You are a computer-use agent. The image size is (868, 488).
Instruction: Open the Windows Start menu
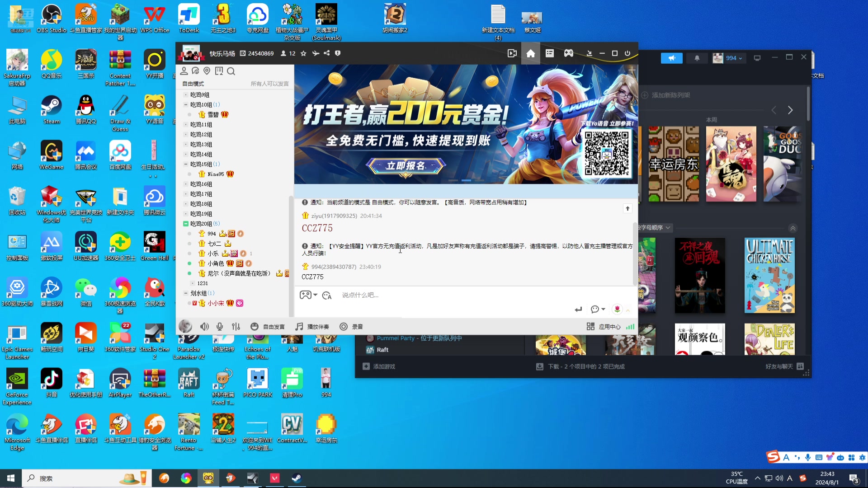click(11, 478)
